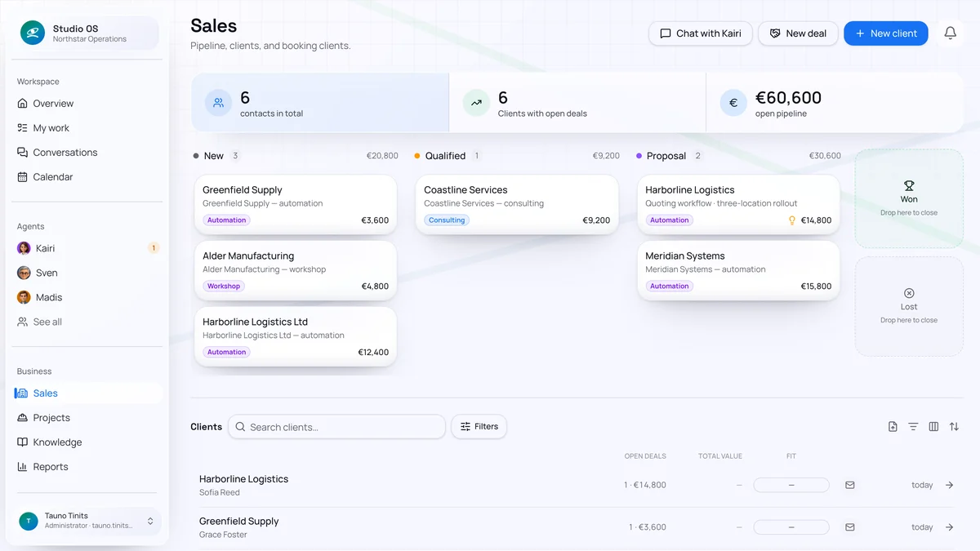980x551 pixels.
Task: Open Projects in the sidebar
Action: tap(87, 418)
